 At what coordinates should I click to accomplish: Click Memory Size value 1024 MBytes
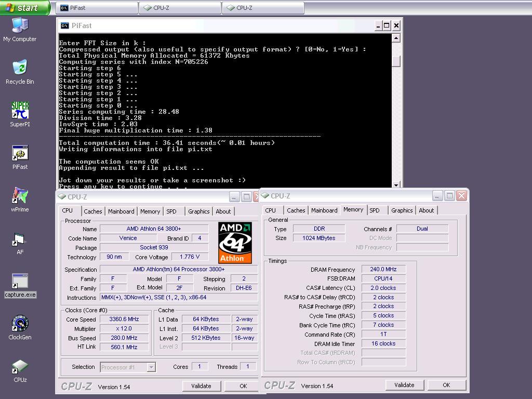319,238
